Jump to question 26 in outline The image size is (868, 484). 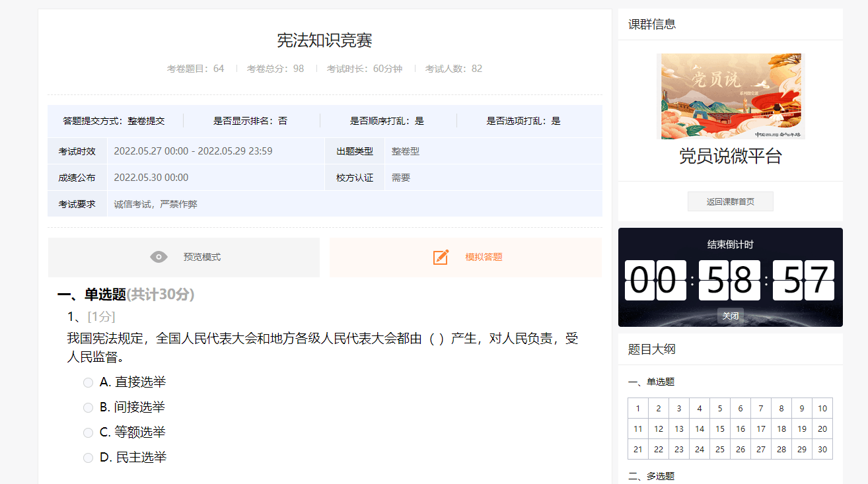[x=740, y=449]
